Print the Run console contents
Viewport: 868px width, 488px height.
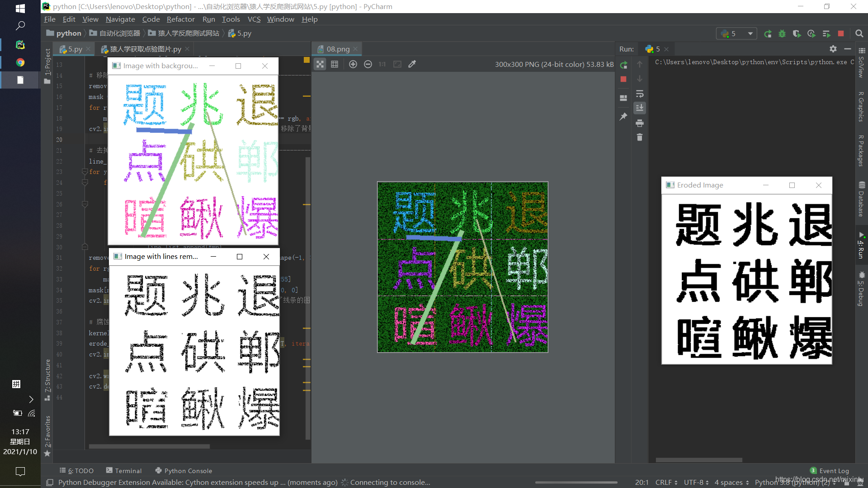640,122
